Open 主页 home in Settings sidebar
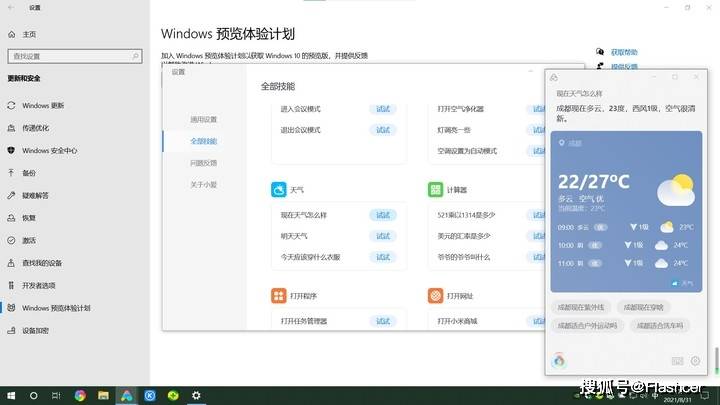720x405 pixels. 22,34
